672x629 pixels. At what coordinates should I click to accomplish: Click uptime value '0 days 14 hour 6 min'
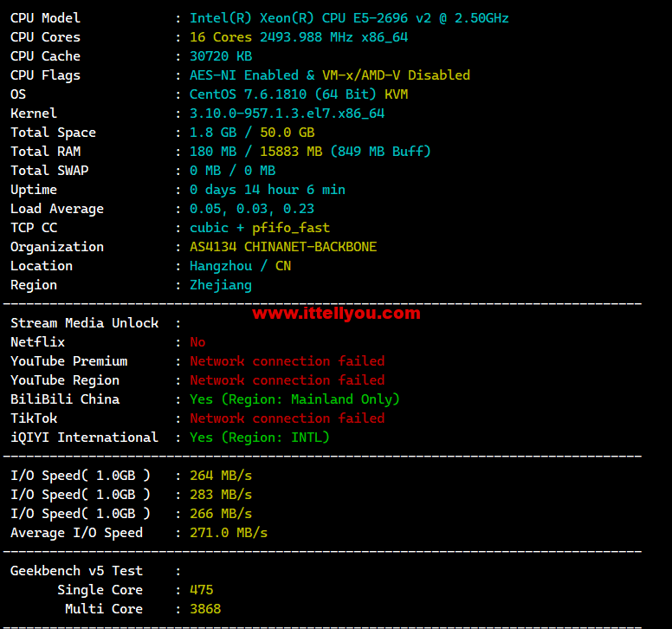pyautogui.click(x=268, y=190)
